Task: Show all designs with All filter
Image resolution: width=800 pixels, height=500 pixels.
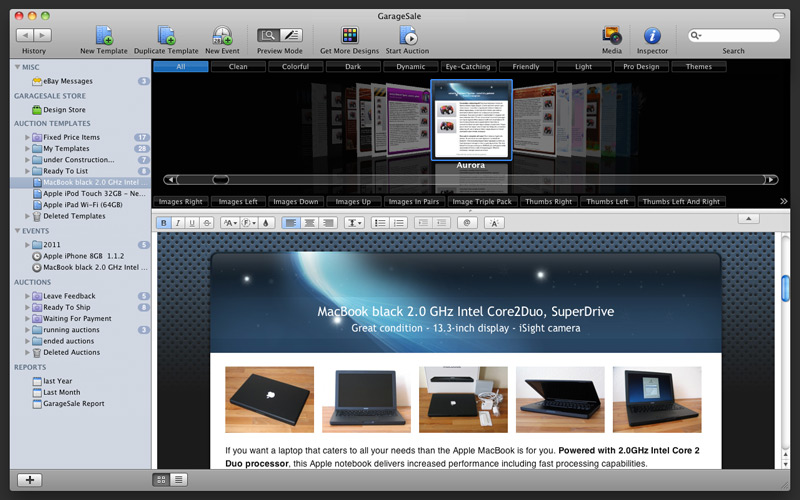Action: 181,66
